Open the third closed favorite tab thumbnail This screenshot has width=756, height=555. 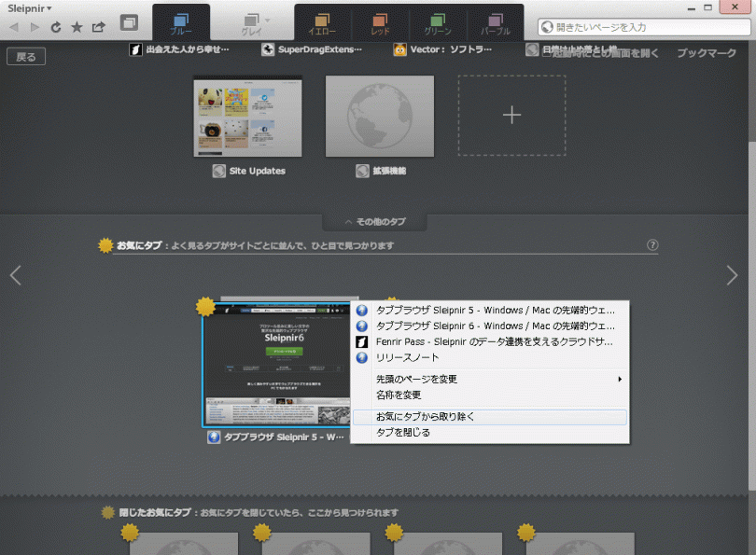pyautogui.click(x=448, y=544)
